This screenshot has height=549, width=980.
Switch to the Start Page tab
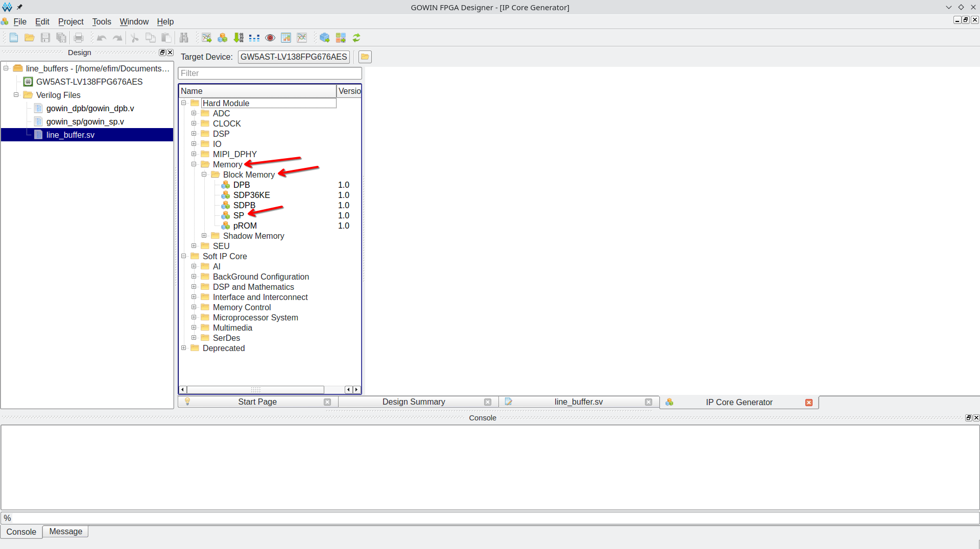click(257, 402)
